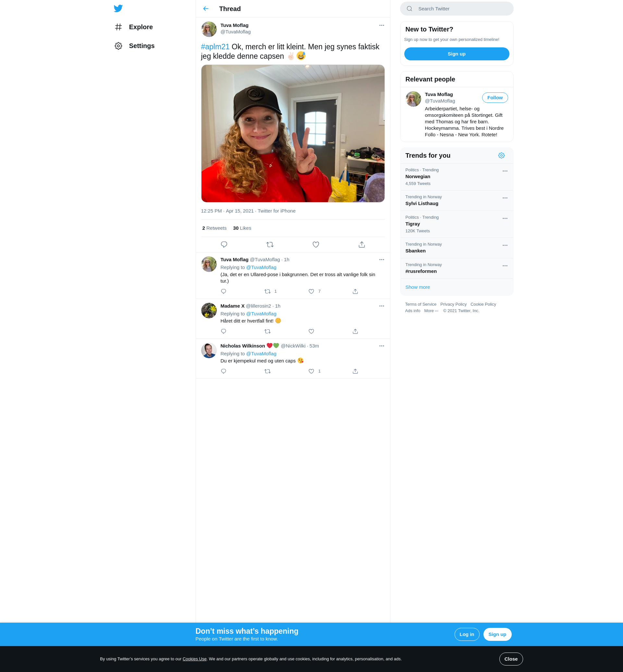
Task: Click the 30 Likes count
Action: pyautogui.click(x=242, y=228)
